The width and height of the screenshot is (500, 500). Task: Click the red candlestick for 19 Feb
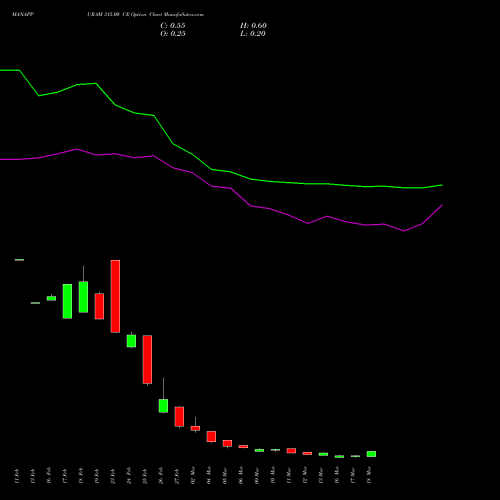99,306
